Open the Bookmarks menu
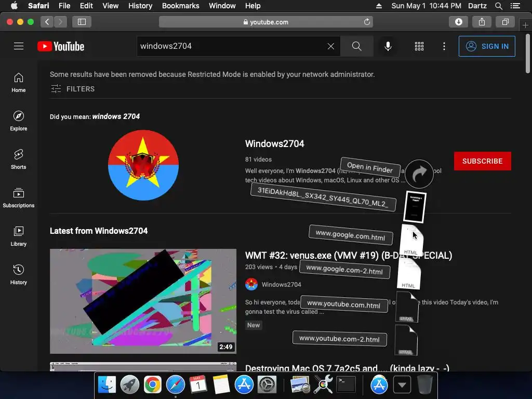The image size is (532, 399). coord(180,6)
